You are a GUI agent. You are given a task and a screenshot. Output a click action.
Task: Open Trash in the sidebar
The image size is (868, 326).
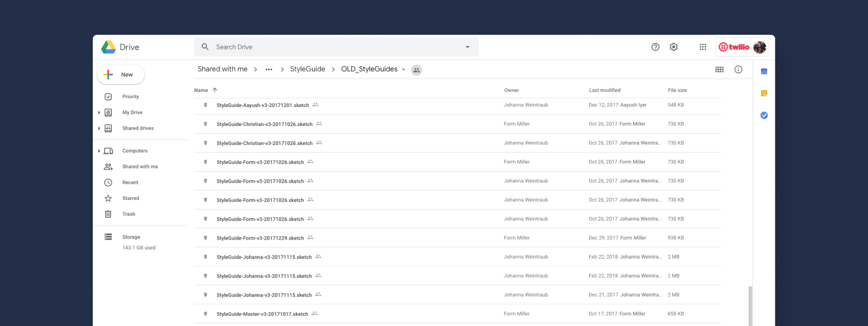pos(129,214)
